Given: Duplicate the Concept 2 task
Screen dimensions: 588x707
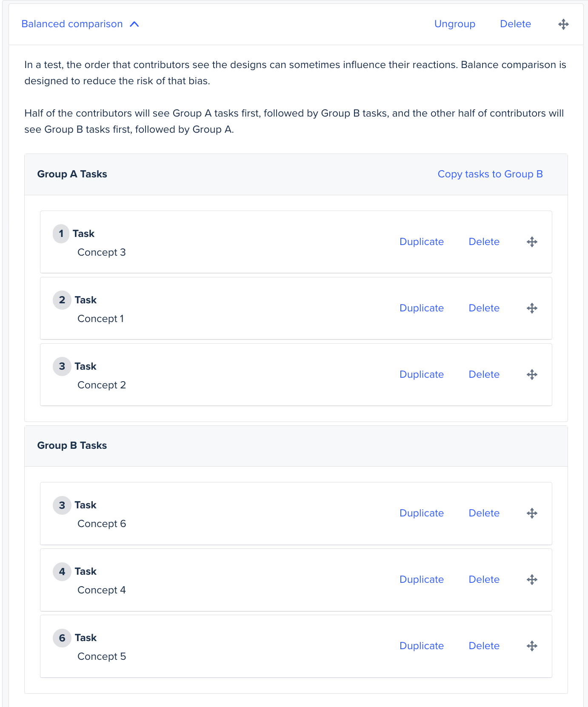Looking at the screenshot, I should tap(422, 375).
